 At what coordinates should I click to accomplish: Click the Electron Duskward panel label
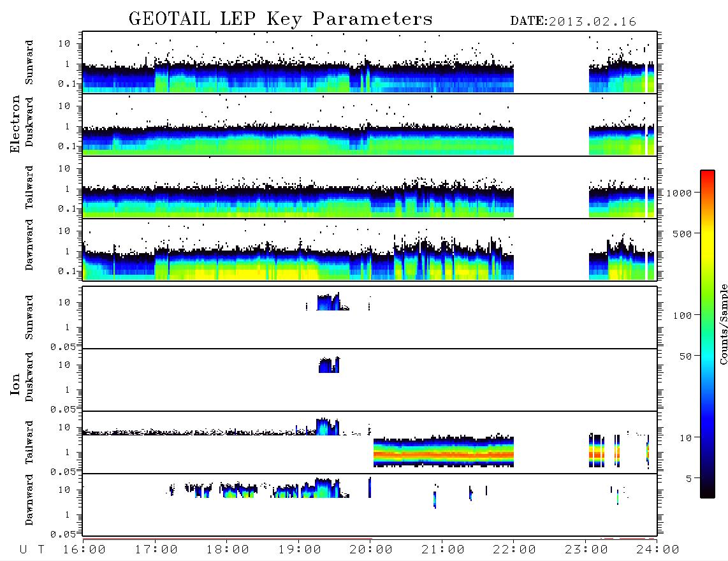tap(29, 122)
